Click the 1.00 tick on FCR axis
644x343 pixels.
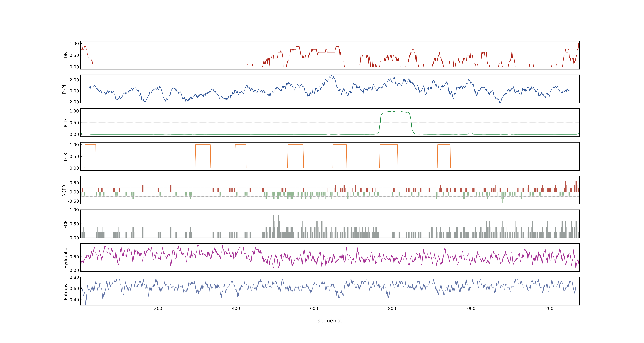[74, 210]
